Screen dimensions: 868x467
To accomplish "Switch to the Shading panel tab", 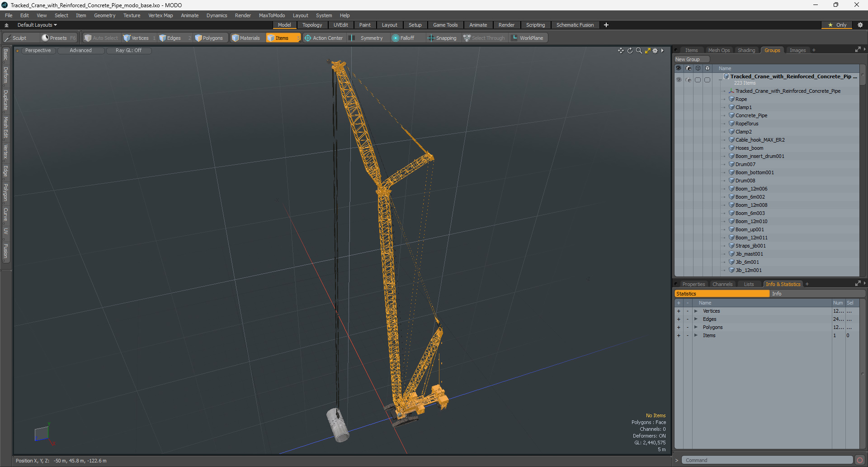I will click(746, 50).
